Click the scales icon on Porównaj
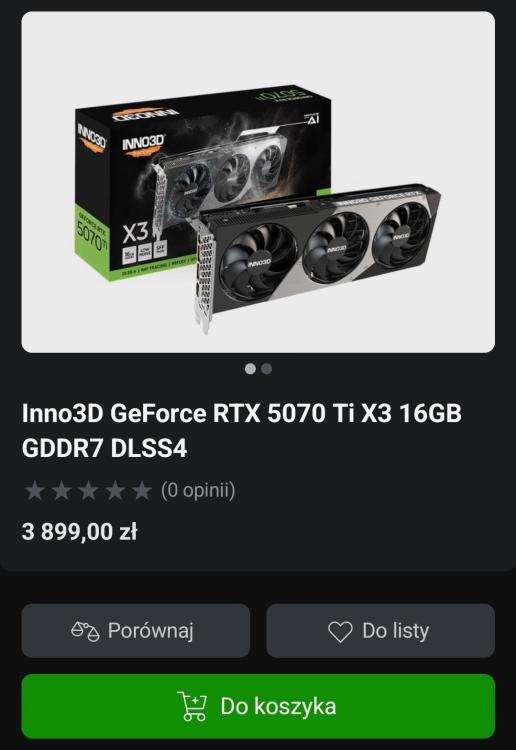 [x=85, y=631]
